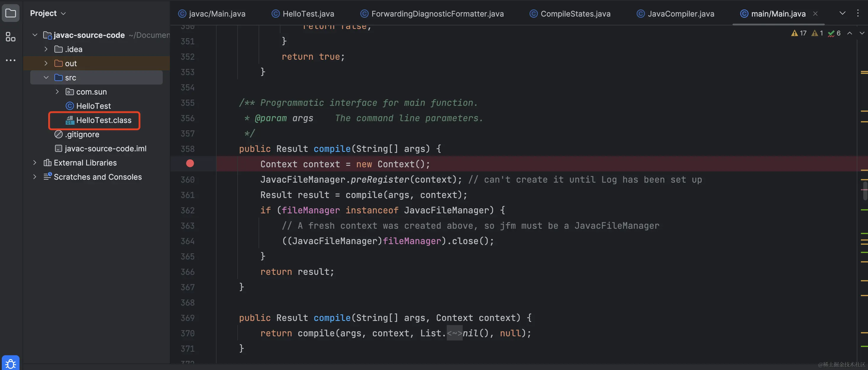
Task: Open the Structure tool window icon
Action: click(10, 37)
